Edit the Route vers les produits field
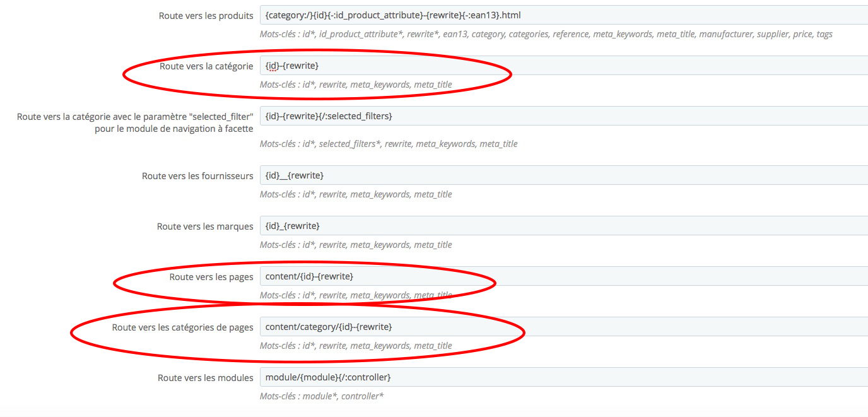 point(564,15)
